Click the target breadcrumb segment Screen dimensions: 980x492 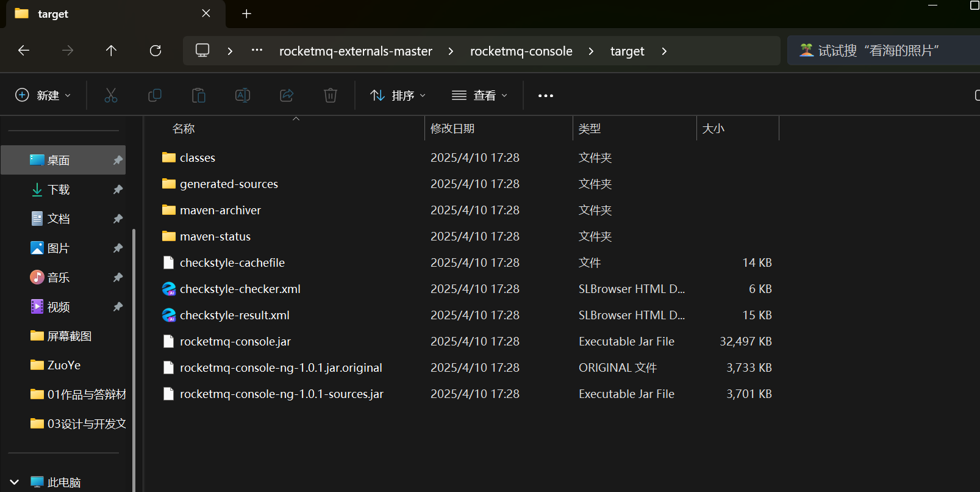(627, 51)
